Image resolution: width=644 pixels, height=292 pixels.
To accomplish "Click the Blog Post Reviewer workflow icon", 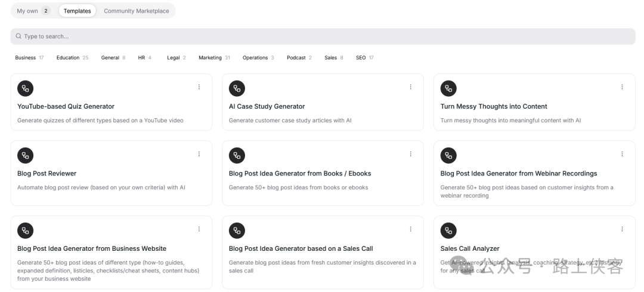I will coord(25,155).
